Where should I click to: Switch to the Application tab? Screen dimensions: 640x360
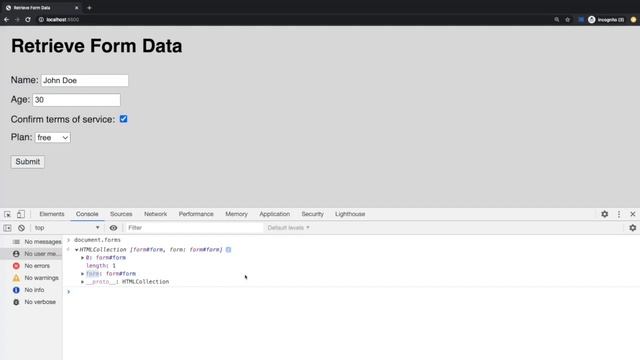(x=275, y=214)
